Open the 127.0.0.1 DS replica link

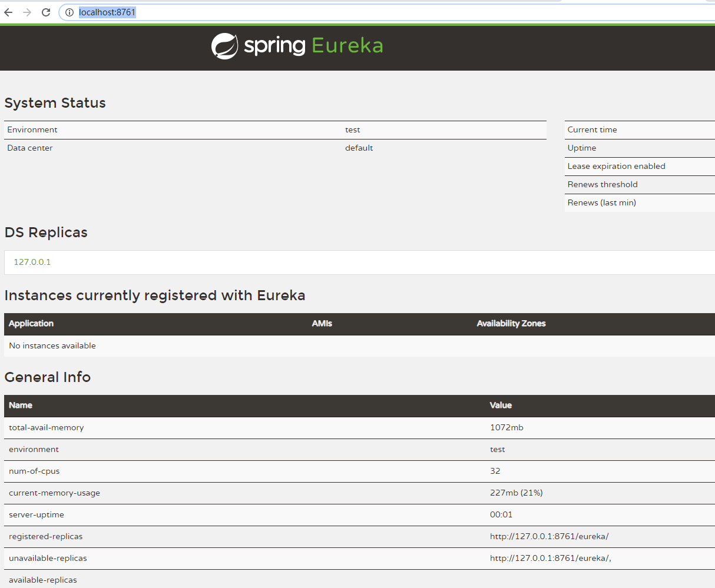point(32,262)
